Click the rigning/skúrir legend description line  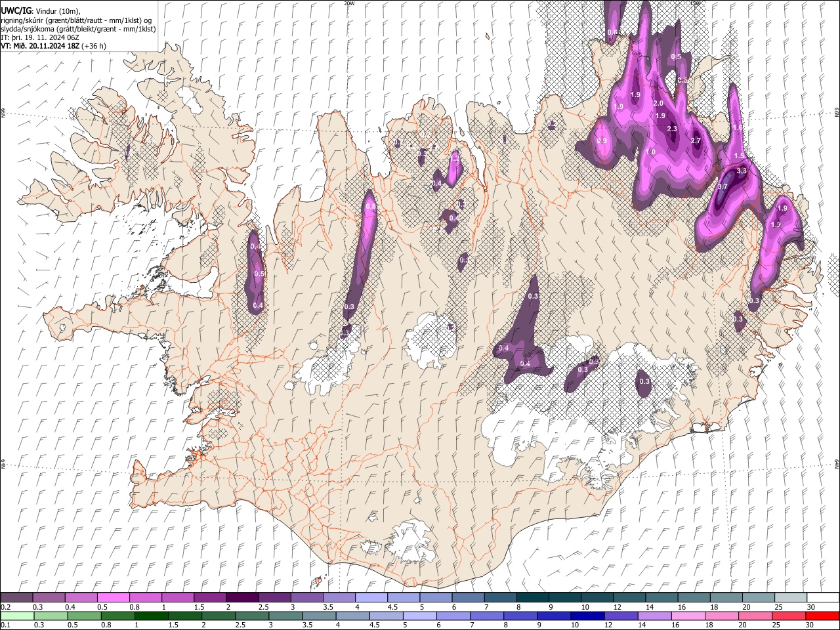tap(77, 20)
